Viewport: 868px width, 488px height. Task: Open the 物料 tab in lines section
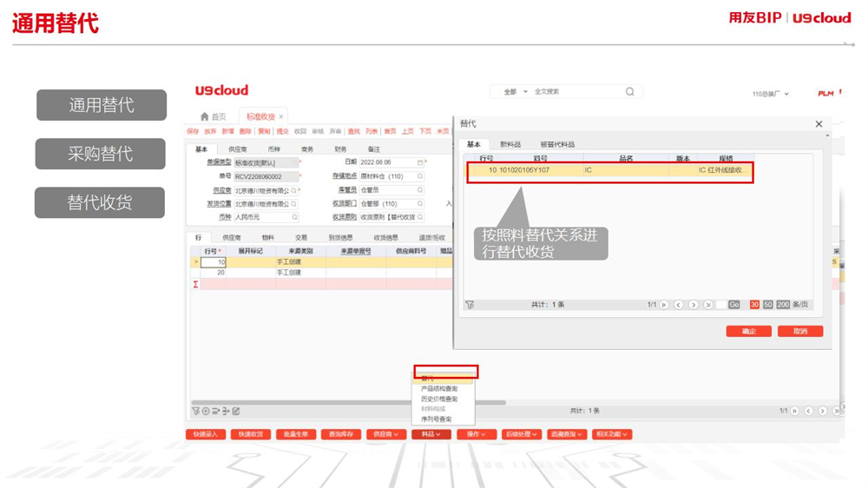(x=268, y=238)
